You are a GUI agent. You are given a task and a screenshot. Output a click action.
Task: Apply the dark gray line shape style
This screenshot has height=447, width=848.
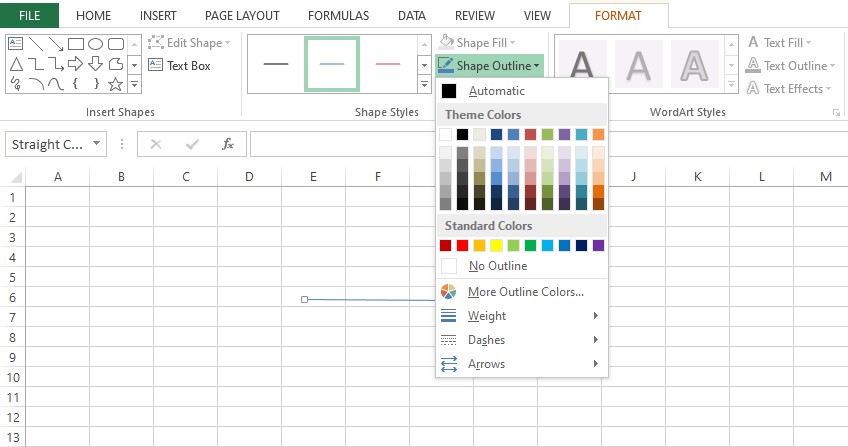coord(276,64)
